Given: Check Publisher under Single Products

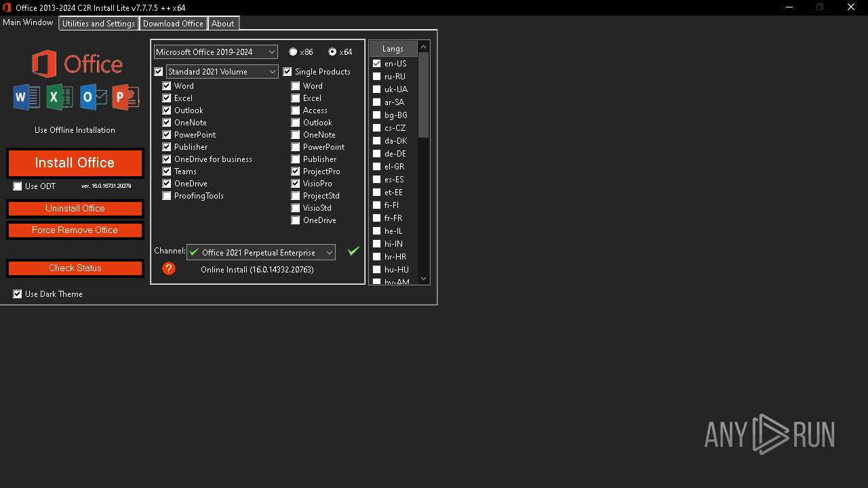Looking at the screenshot, I should pyautogui.click(x=296, y=159).
